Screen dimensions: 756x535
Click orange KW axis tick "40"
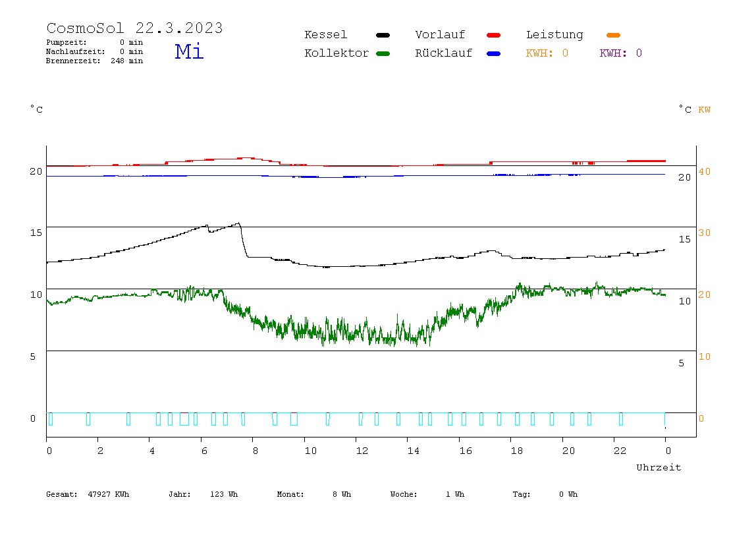click(x=705, y=171)
